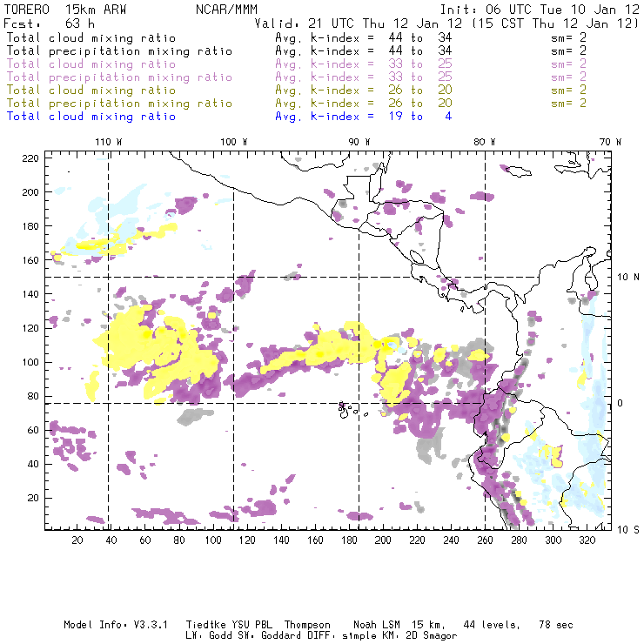Click the black "Total cloud mixing ratio" legend line
The height and width of the screenshot is (644, 644).
pos(91,37)
